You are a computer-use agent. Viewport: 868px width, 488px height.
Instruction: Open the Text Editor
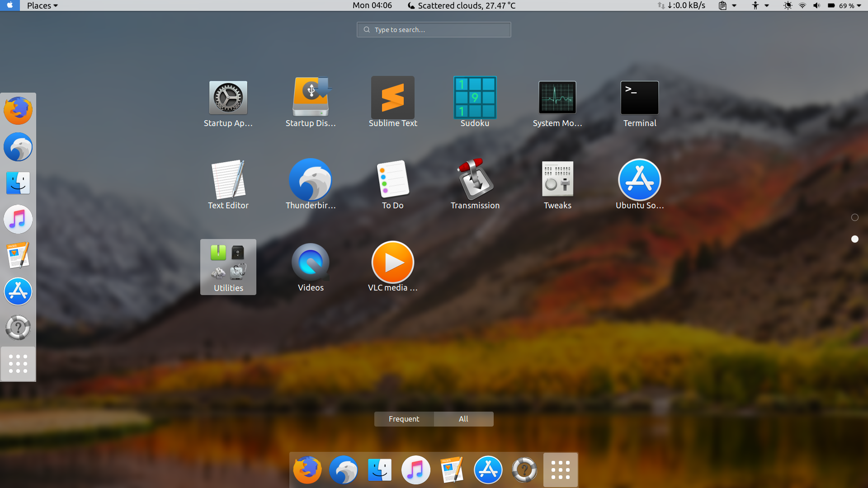228,180
